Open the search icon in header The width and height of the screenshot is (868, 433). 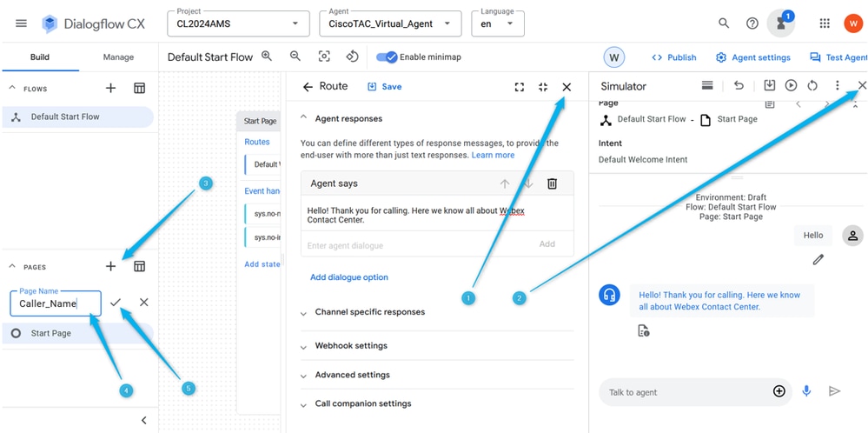(724, 23)
